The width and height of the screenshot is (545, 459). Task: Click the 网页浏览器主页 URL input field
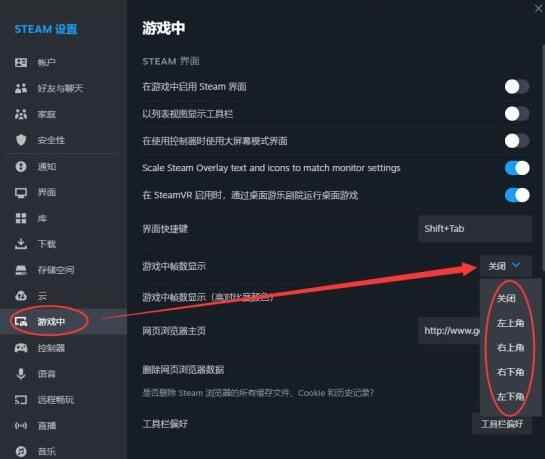[449, 330]
